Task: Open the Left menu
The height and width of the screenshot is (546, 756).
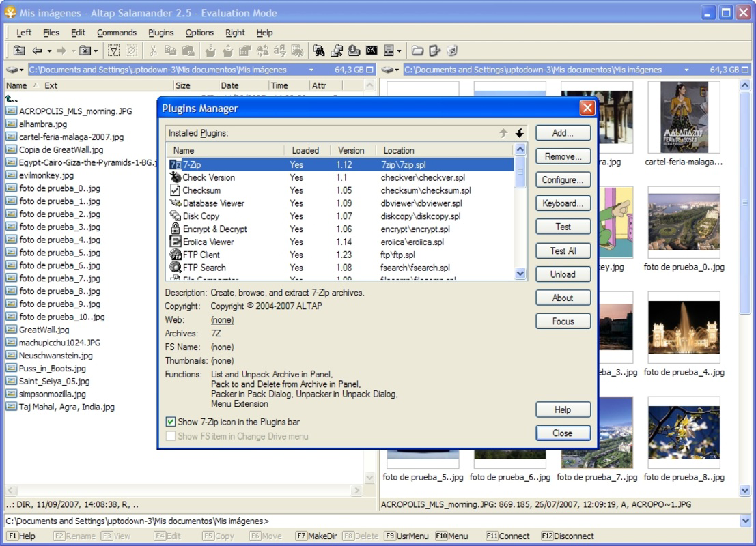Action: tap(24, 33)
